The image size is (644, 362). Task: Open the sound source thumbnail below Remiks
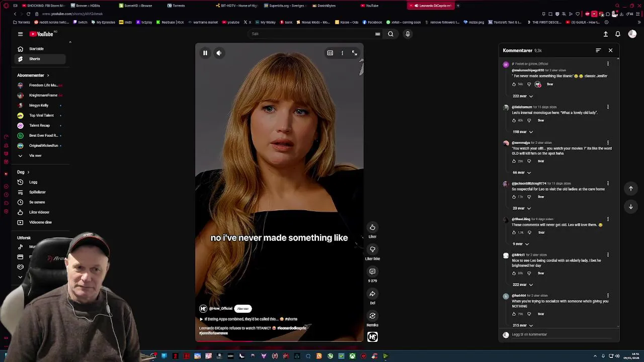372,337
